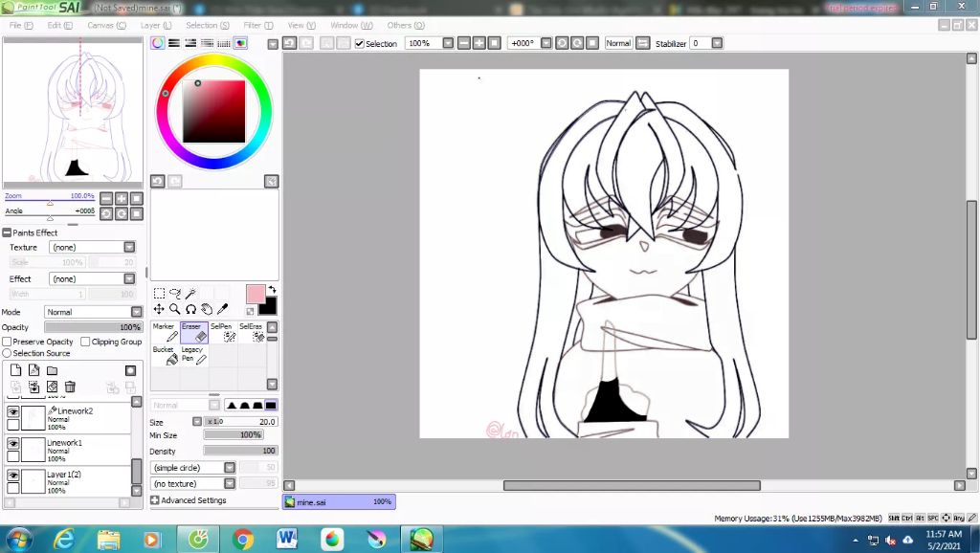Select the Move tool
Image resolution: width=980 pixels, height=553 pixels.
pyautogui.click(x=160, y=309)
